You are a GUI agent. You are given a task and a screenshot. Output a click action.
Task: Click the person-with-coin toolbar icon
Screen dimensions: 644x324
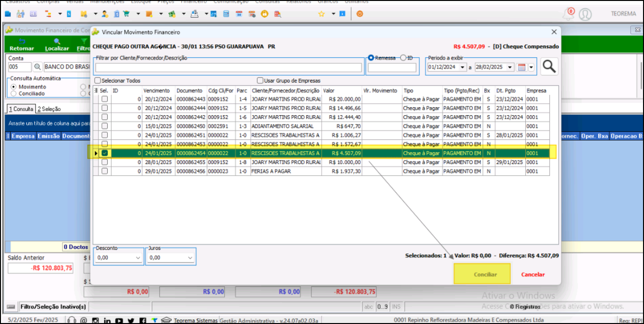pyautogui.click(x=104, y=14)
